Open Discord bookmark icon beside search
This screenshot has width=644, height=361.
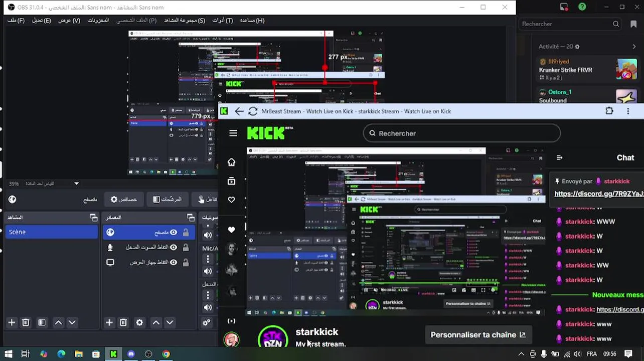point(633,24)
